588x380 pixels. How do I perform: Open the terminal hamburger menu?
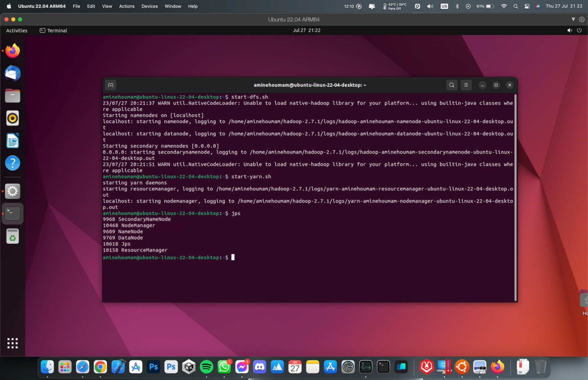click(x=466, y=85)
